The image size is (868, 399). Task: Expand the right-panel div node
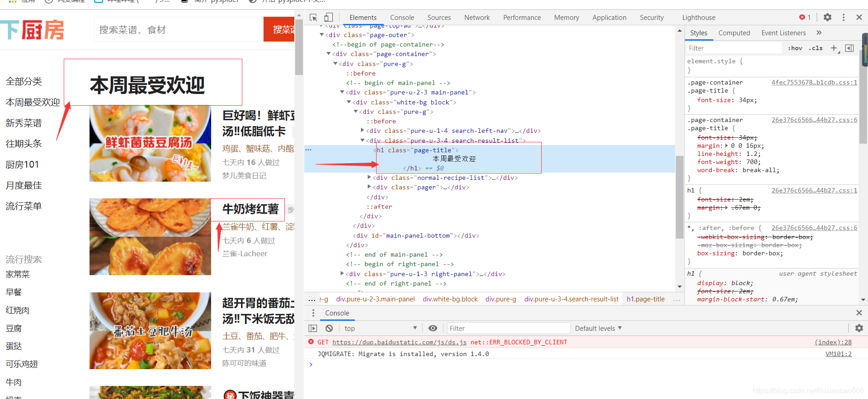(342, 274)
